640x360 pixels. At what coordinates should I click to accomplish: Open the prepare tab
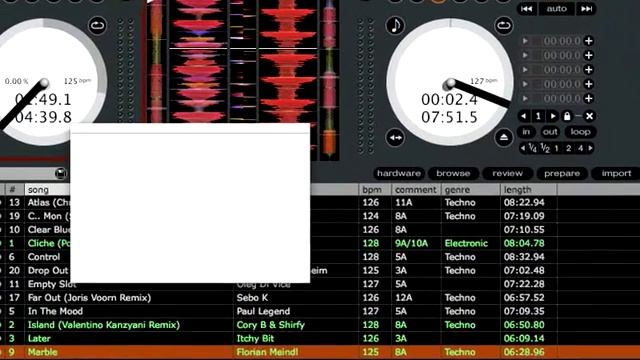[562, 173]
